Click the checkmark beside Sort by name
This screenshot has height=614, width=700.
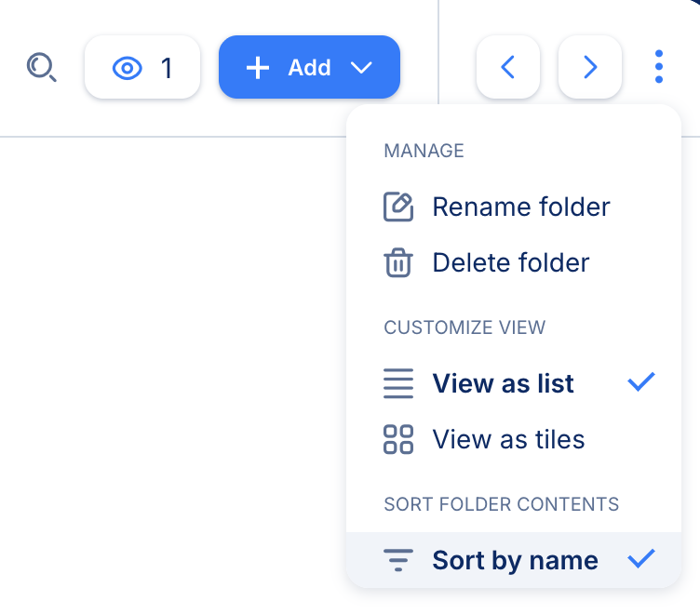641,559
